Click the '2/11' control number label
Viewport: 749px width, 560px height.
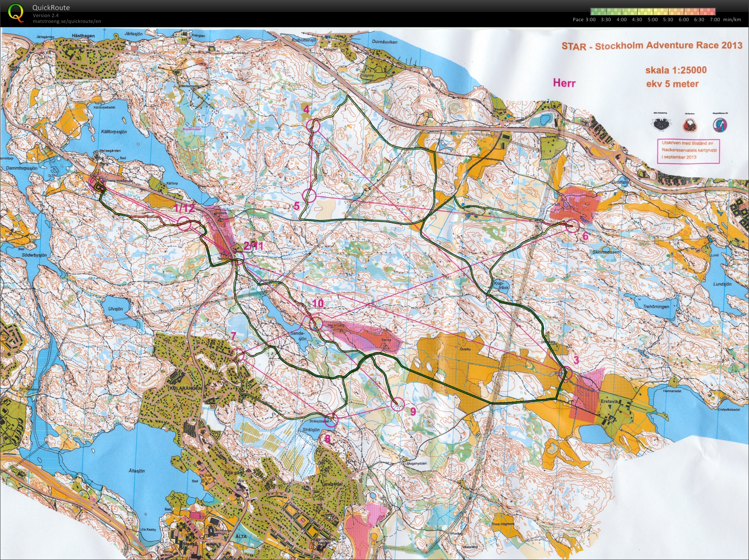pos(253,246)
